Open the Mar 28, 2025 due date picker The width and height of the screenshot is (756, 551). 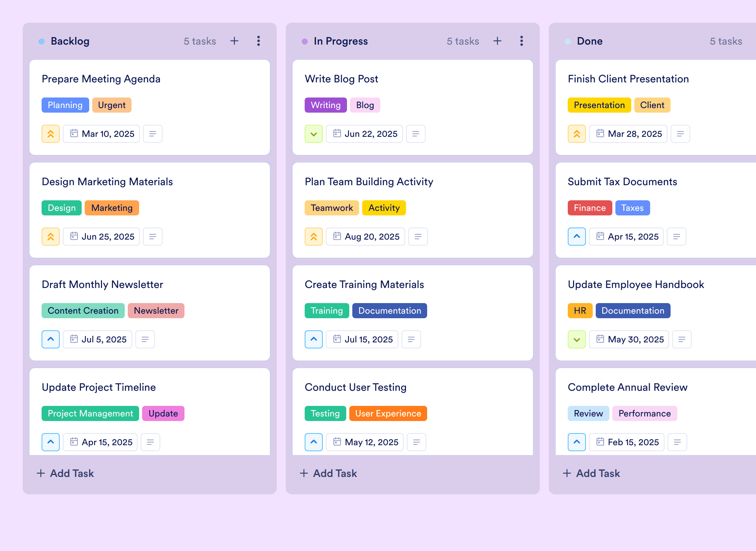tap(628, 134)
